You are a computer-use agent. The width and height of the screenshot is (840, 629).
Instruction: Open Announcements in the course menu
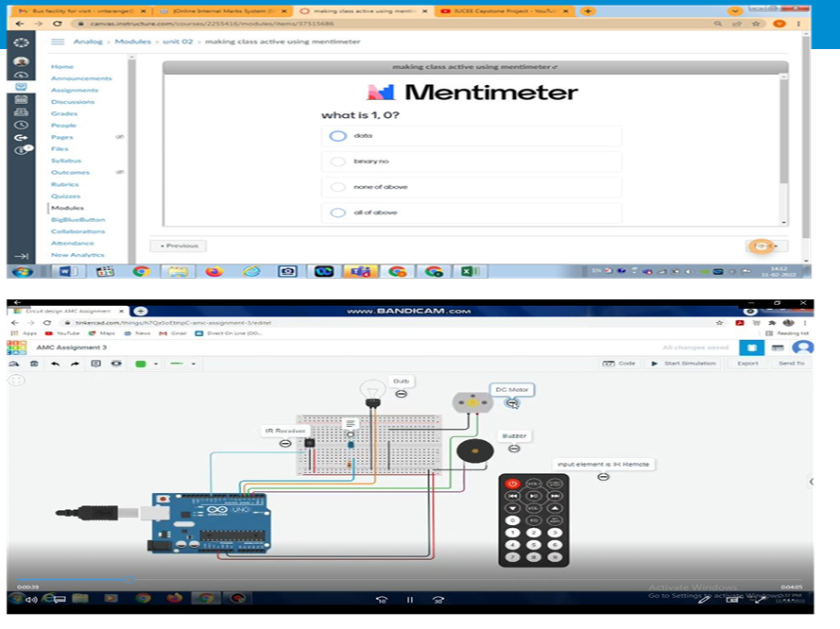tap(81, 78)
